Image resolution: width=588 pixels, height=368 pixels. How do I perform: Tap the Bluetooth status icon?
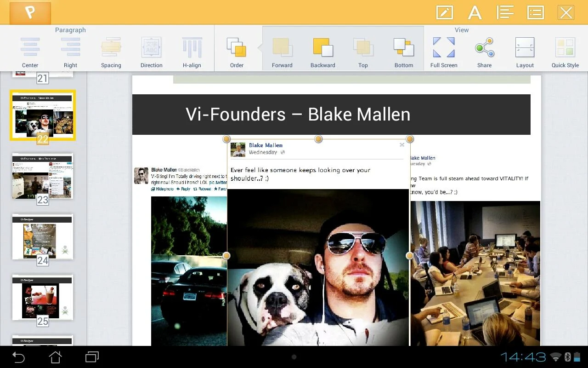(567, 357)
